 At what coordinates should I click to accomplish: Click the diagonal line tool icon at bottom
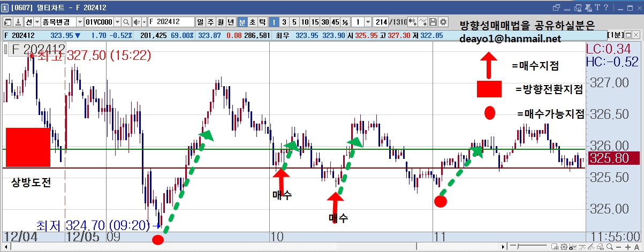click(591, 247)
